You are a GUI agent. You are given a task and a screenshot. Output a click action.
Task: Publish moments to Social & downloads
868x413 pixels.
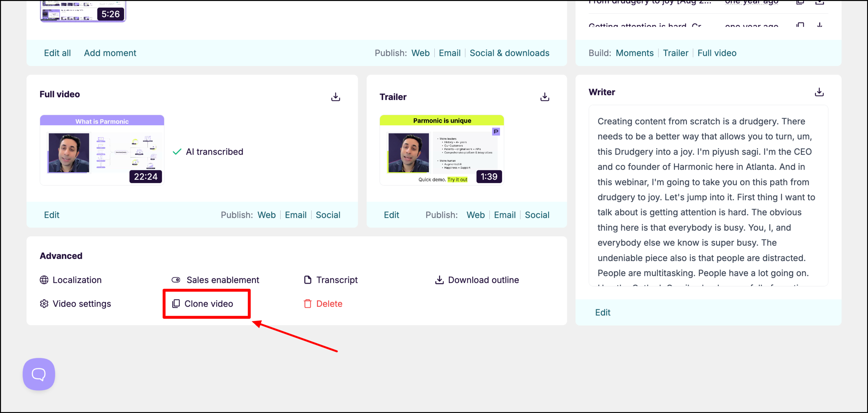(509, 53)
